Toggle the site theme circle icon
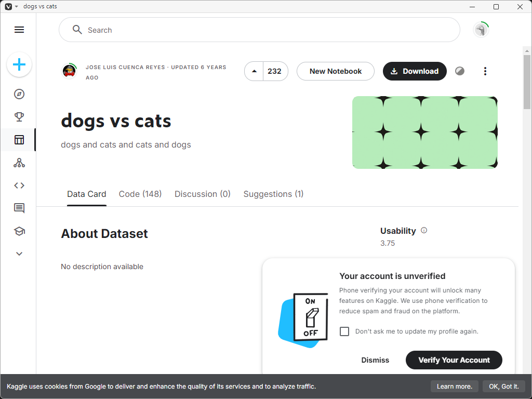 click(x=460, y=71)
